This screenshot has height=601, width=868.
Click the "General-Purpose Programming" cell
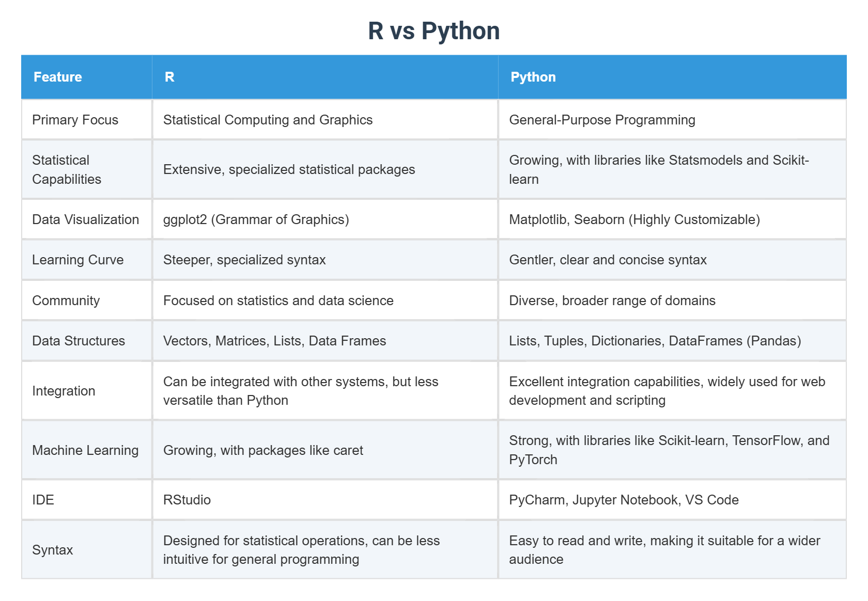[672, 120]
